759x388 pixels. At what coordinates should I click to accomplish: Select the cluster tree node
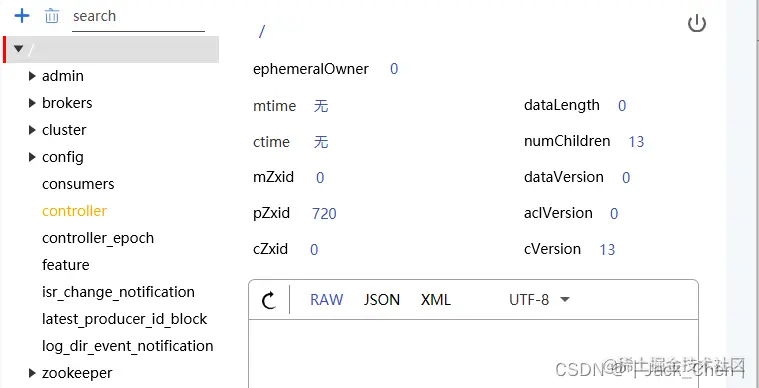pos(64,130)
